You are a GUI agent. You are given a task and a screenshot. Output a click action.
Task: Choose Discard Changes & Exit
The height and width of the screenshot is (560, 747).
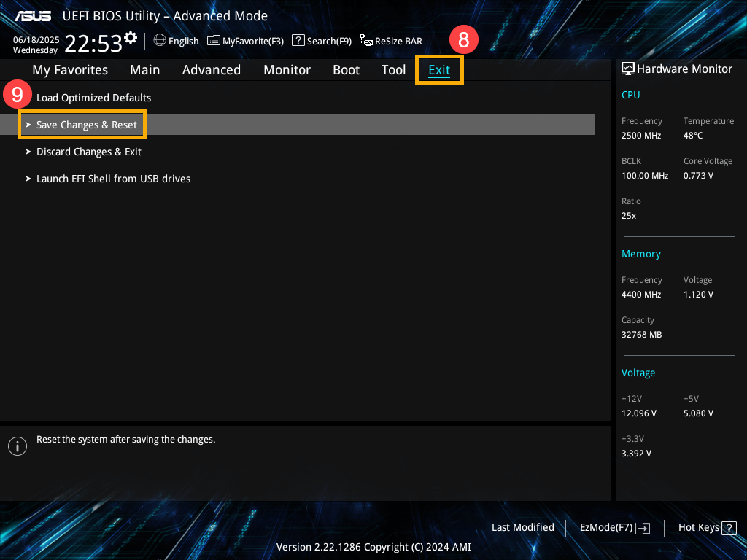click(89, 152)
